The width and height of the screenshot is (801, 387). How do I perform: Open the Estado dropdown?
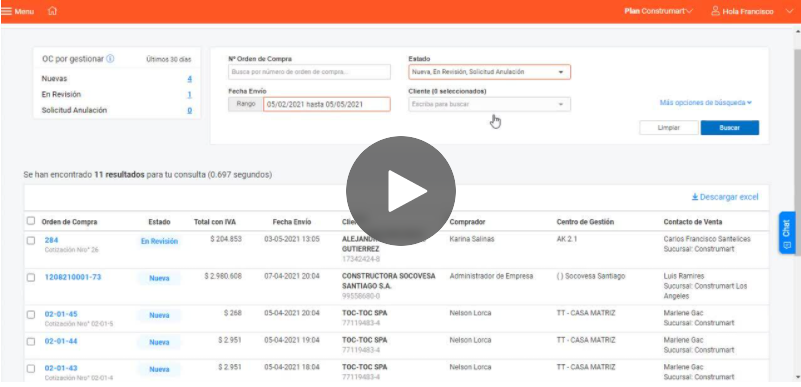pyautogui.click(x=489, y=72)
